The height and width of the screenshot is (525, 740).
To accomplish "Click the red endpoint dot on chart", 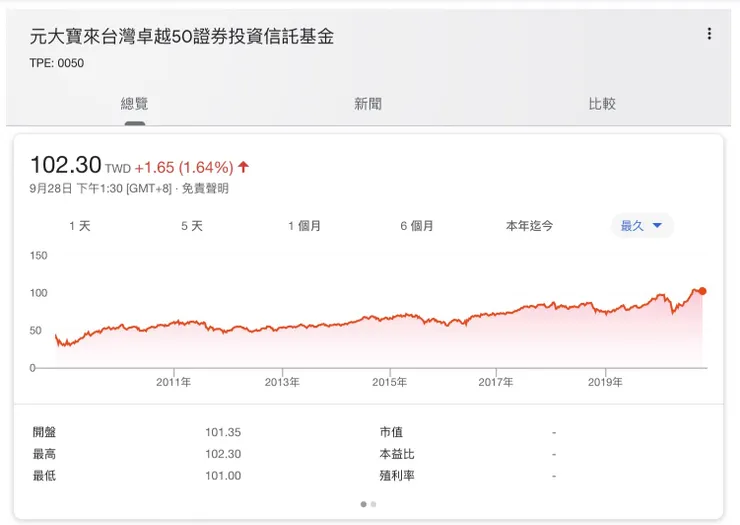I will coord(702,291).
